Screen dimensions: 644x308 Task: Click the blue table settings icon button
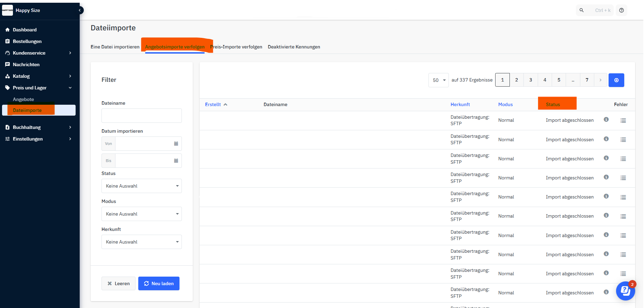click(x=616, y=80)
